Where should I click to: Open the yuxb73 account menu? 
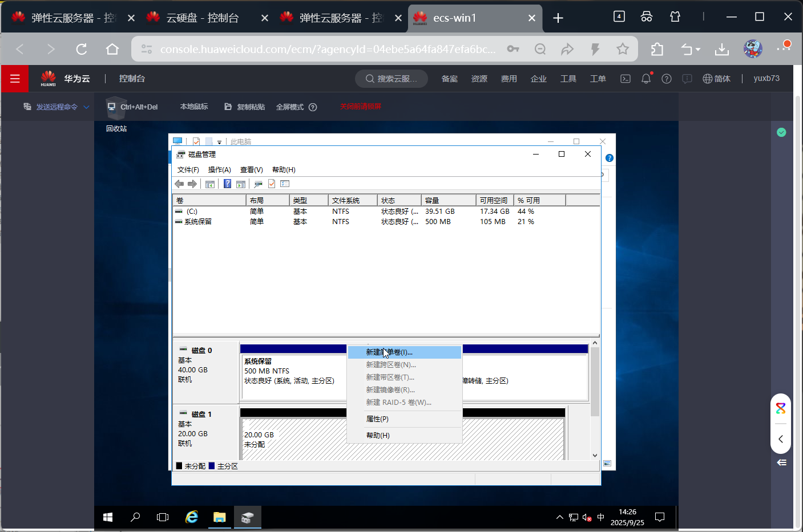click(x=766, y=78)
